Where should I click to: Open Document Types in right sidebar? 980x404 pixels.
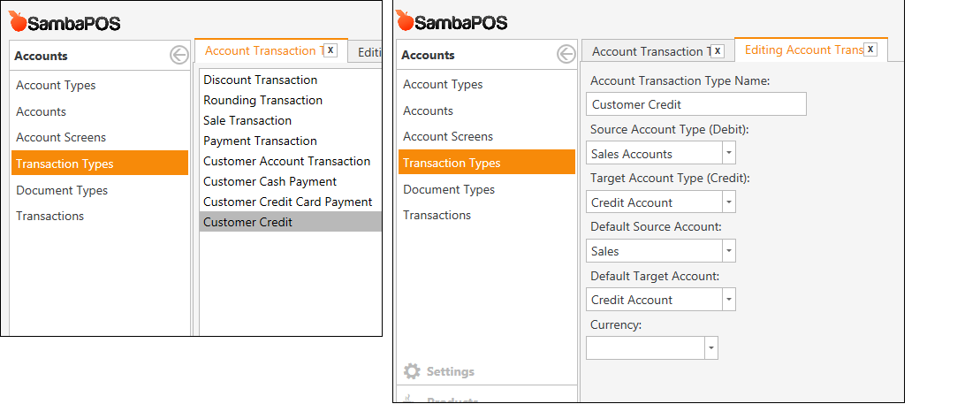click(449, 189)
